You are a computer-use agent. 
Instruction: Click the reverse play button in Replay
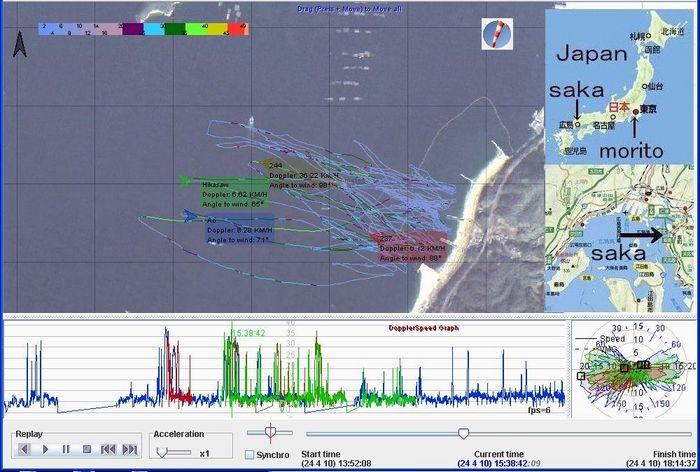click(x=25, y=450)
